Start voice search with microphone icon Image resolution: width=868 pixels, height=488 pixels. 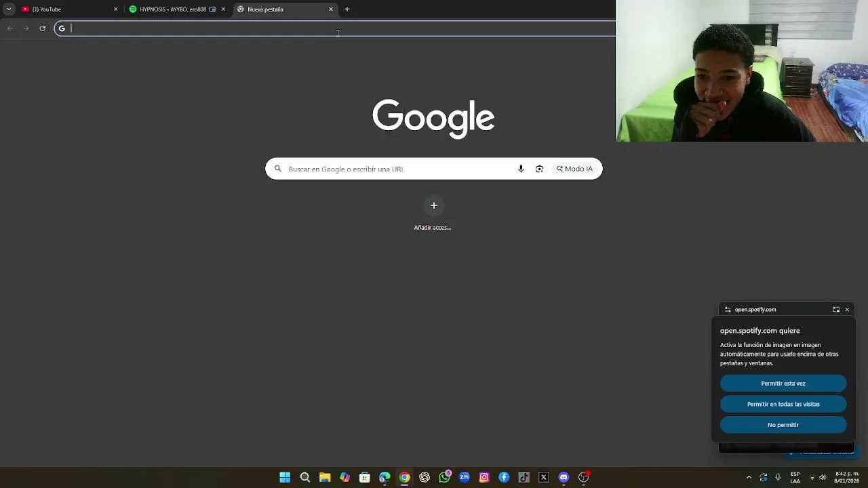[x=521, y=169]
